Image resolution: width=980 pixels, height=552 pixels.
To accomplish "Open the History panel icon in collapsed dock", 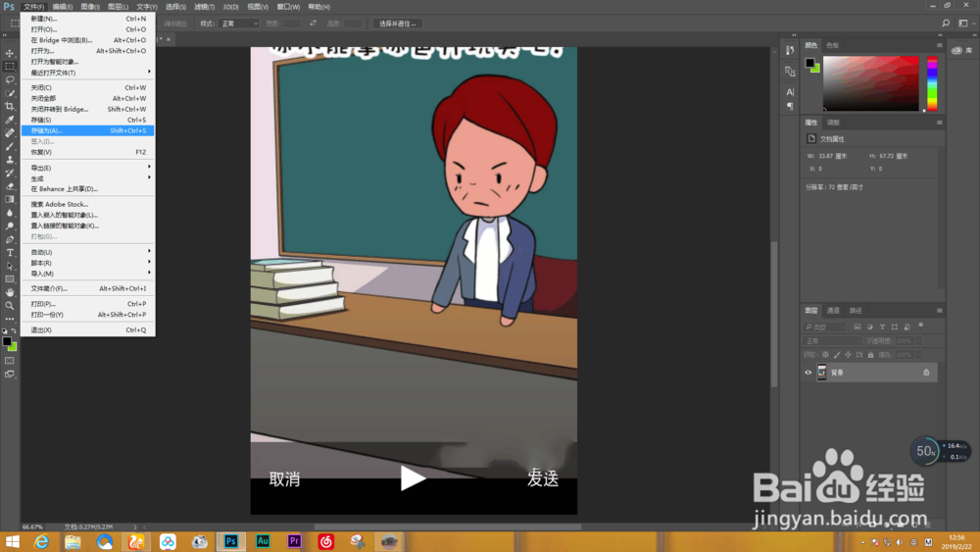I will pyautogui.click(x=790, y=50).
